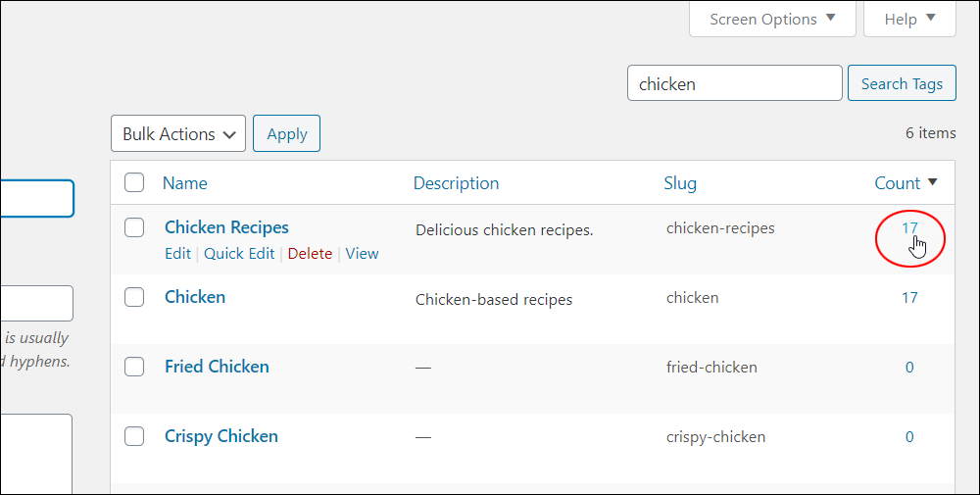The width and height of the screenshot is (980, 495).
Task: Click View link for Chicken Recipes
Action: point(362,254)
